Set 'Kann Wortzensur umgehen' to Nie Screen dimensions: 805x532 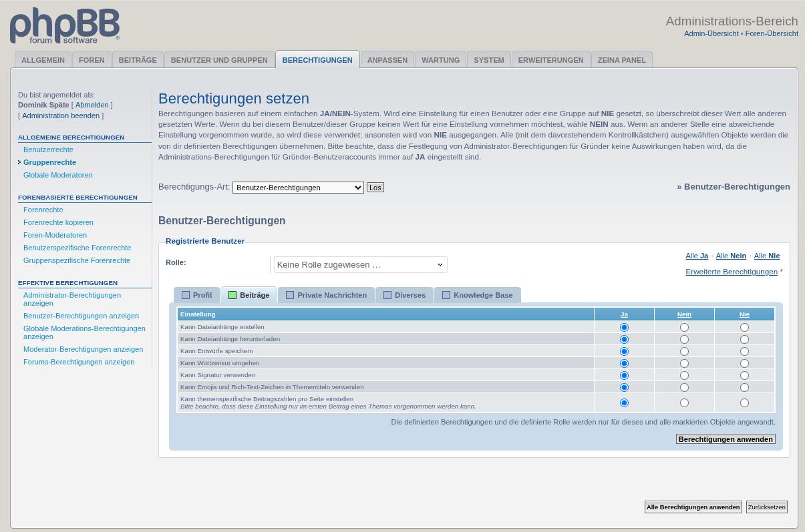point(744,364)
